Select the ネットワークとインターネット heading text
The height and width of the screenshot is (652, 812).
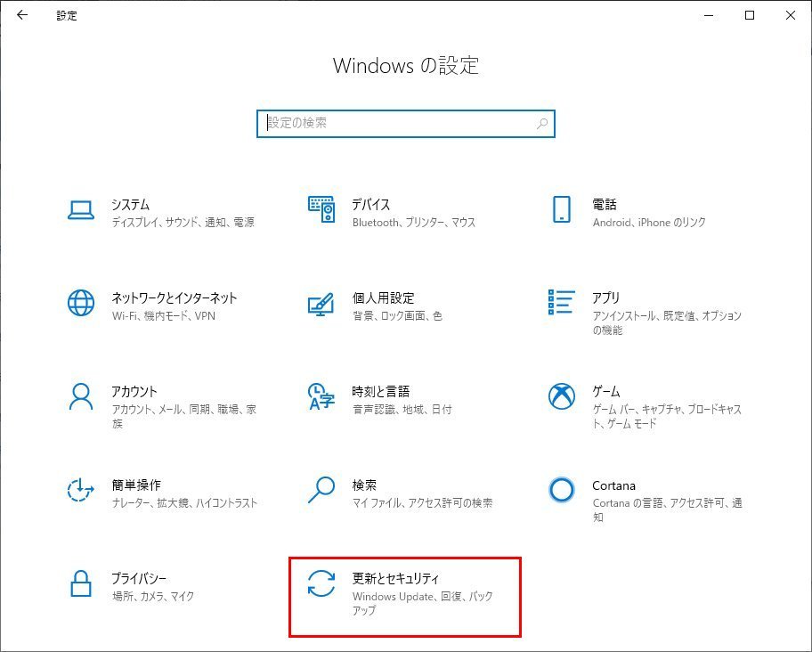pos(175,298)
